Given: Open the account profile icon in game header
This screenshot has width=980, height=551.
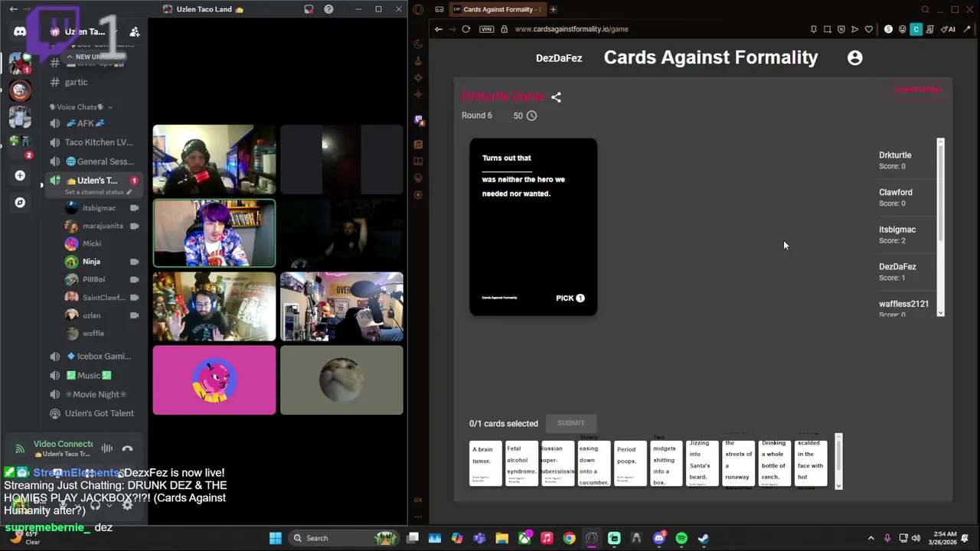Looking at the screenshot, I should pyautogui.click(x=854, y=57).
